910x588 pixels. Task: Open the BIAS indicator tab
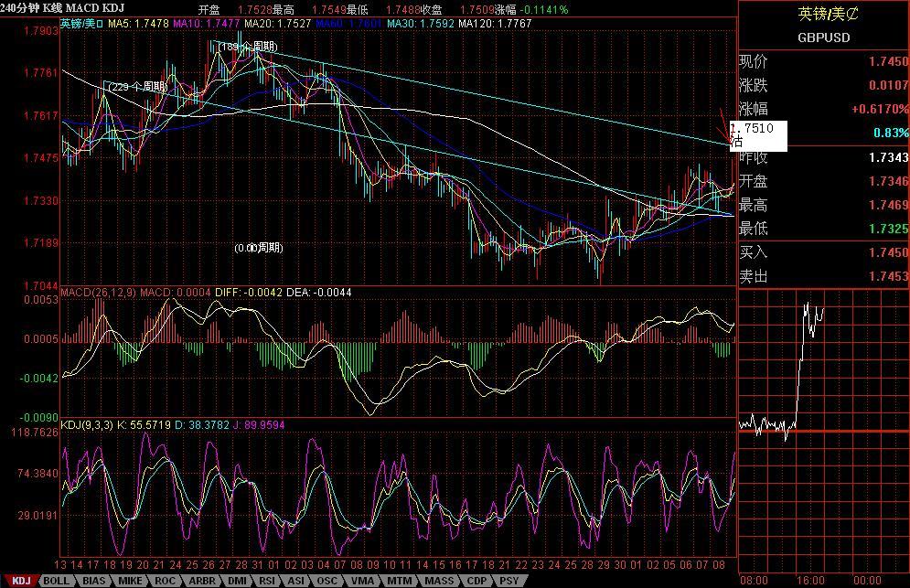coord(92,581)
